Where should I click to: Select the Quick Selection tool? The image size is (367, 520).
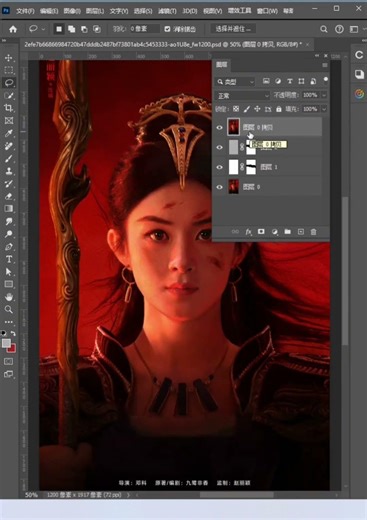[9, 96]
